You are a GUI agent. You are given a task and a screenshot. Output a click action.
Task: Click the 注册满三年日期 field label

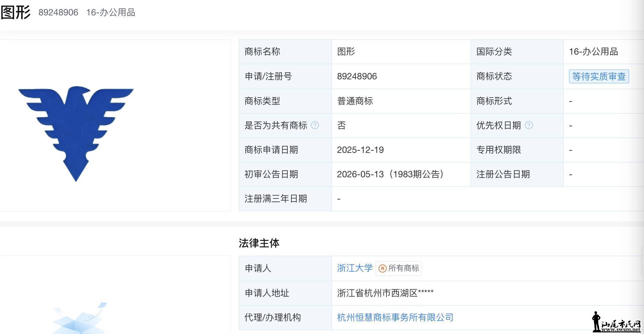coord(276,199)
